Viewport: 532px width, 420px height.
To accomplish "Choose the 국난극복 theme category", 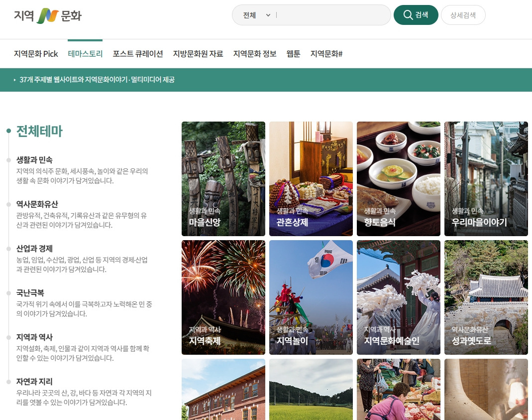I will (30, 292).
